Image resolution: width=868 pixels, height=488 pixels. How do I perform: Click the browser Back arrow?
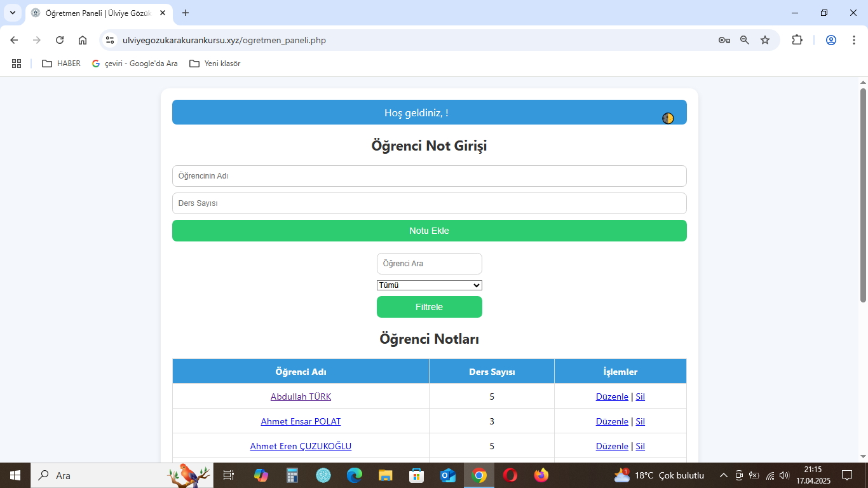click(x=14, y=40)
